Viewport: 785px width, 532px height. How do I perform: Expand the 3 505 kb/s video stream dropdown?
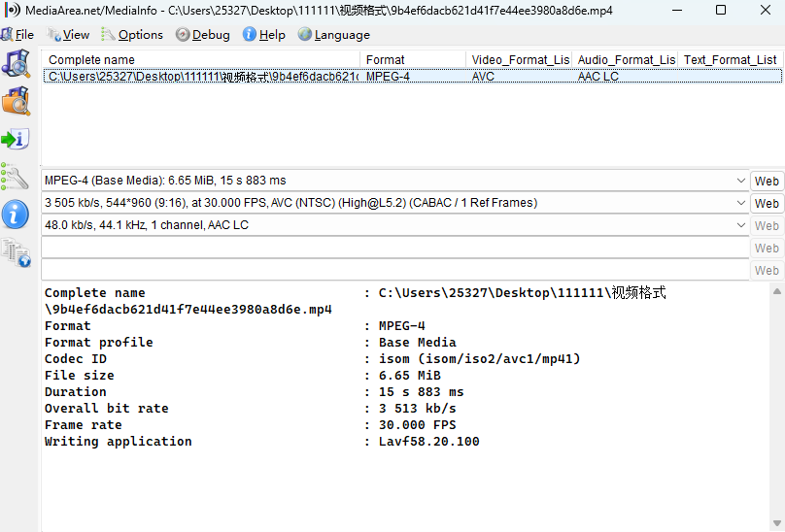741,203
